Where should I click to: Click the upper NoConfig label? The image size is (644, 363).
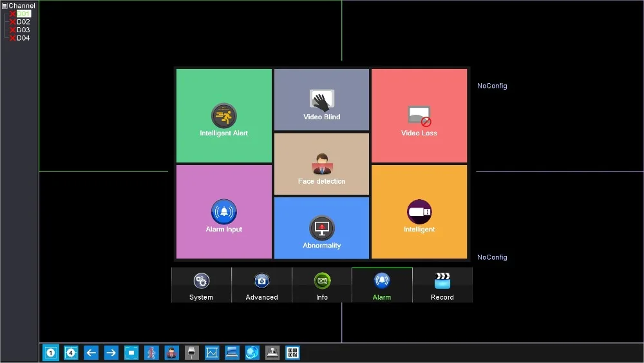492,86
